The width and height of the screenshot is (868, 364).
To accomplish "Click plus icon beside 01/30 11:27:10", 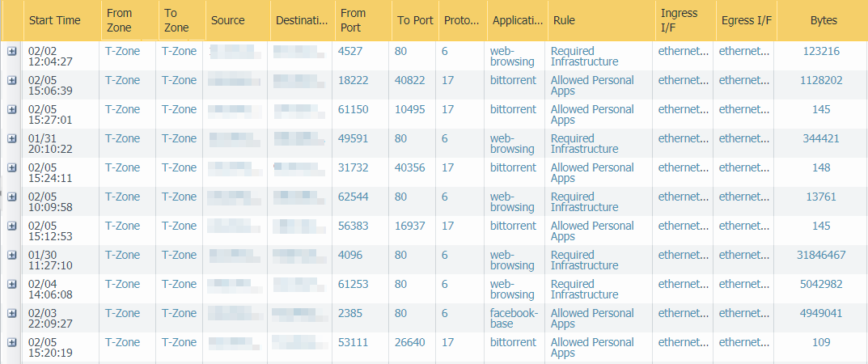I will [x=12, y=255].
